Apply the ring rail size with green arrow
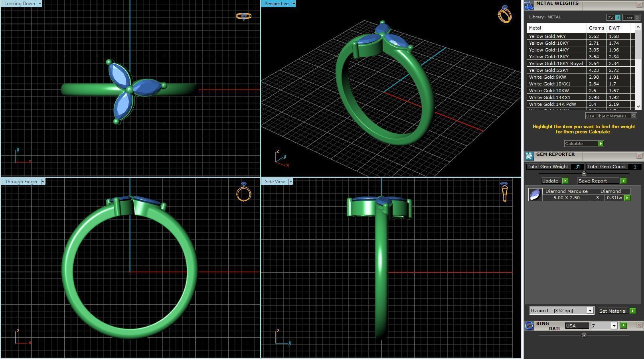The height and width of the screenshot is (359, 644). pyautogui.click(x=624, y=325)
